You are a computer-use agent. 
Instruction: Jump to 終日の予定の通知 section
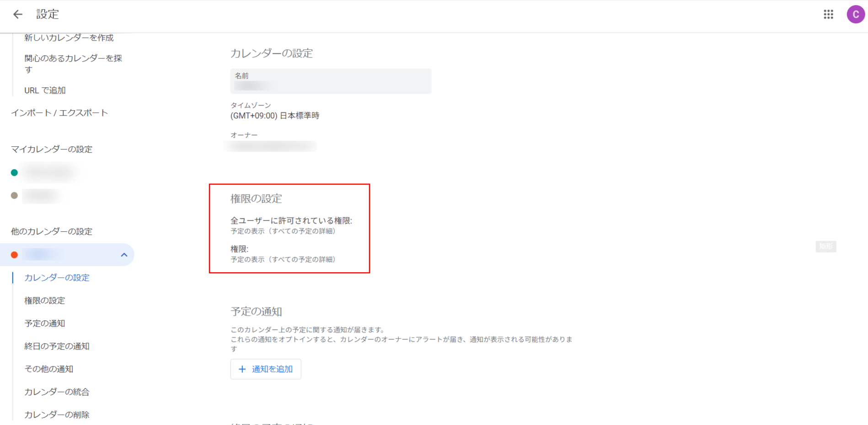click(x=57, y=346)
